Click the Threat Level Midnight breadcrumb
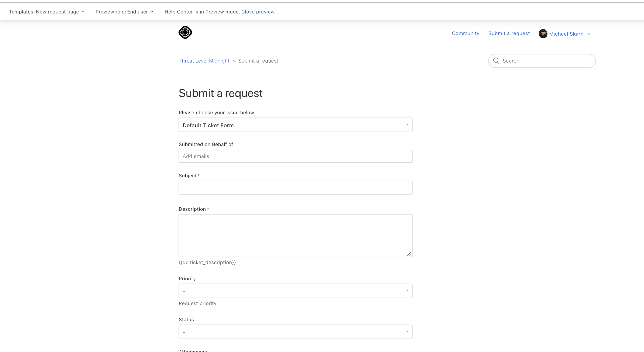Image resolution: width=644 pixels, height=352 pixels. 204,61
